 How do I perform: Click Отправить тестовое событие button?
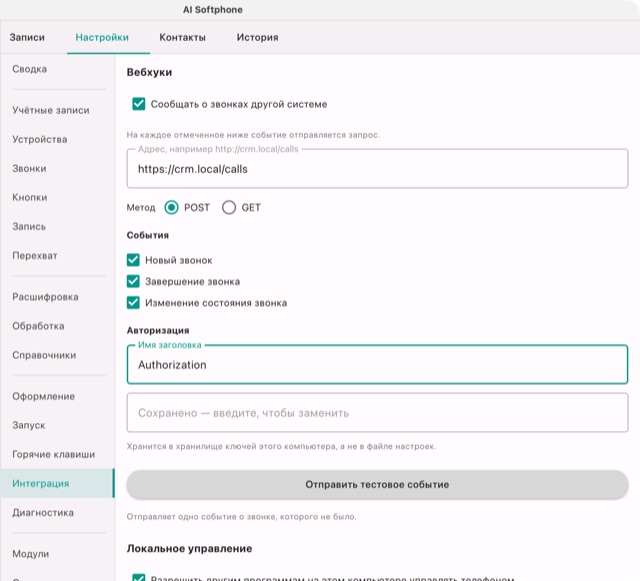377,484
